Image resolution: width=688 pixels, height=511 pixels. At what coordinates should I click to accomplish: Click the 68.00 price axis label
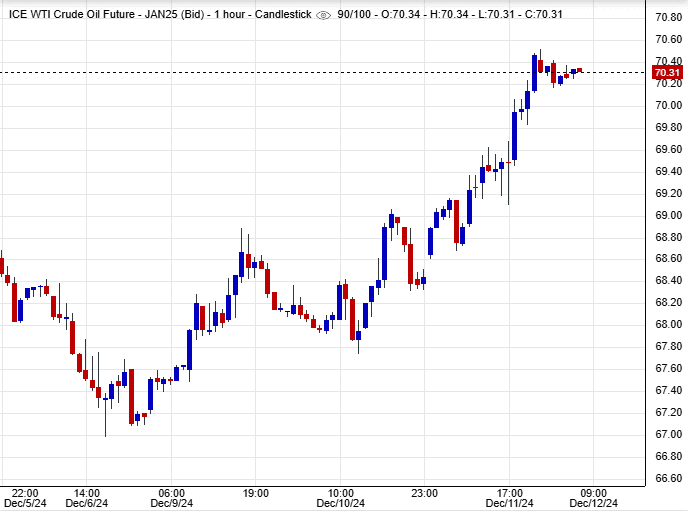pos(667,325)
